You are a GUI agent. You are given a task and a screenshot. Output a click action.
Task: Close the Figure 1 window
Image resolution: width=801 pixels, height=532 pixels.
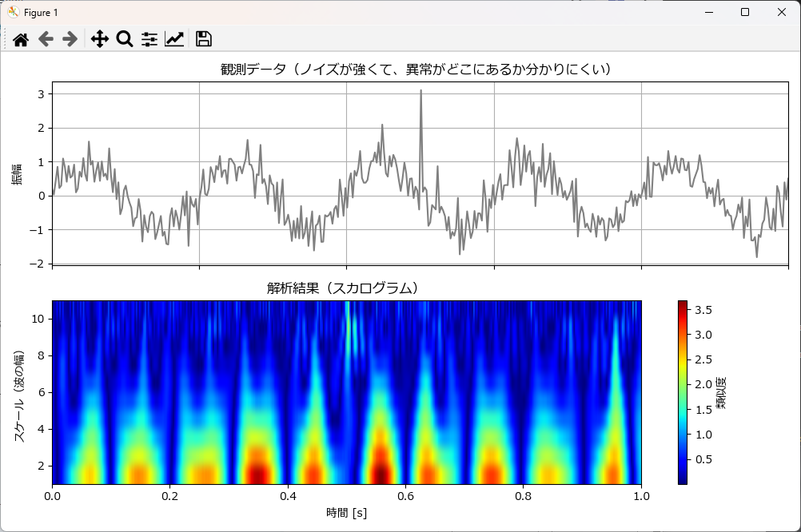tap(781, 12)
